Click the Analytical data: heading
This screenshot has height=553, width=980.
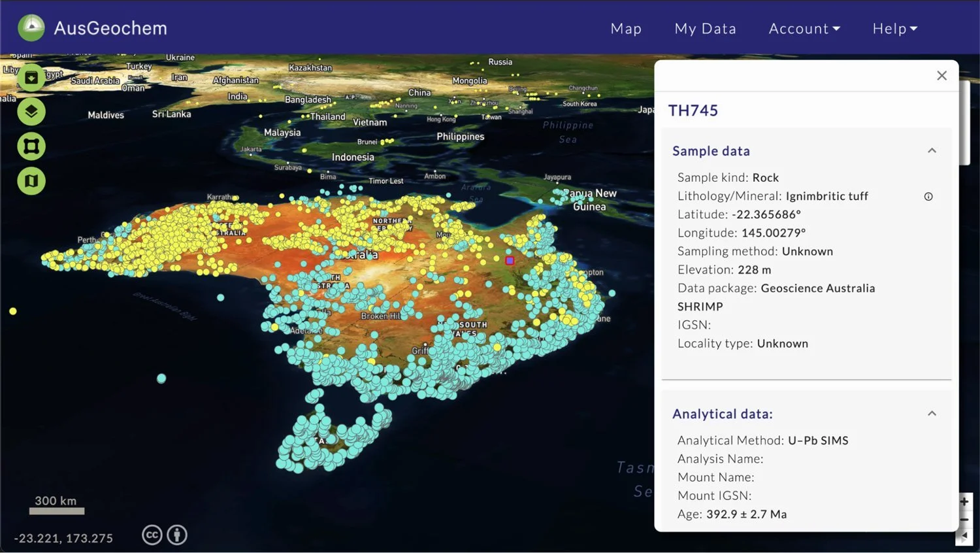(723, 414)
